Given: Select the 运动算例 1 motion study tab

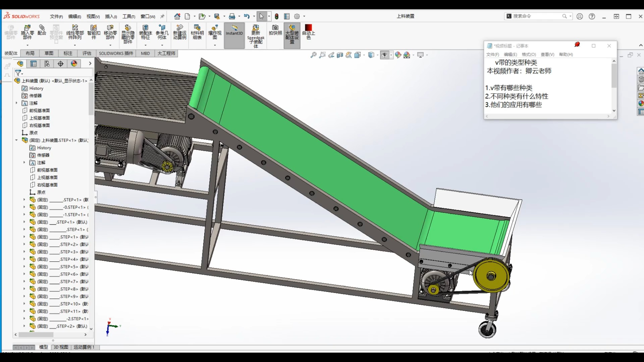Looking at the screenshot, I should (84, 347).
